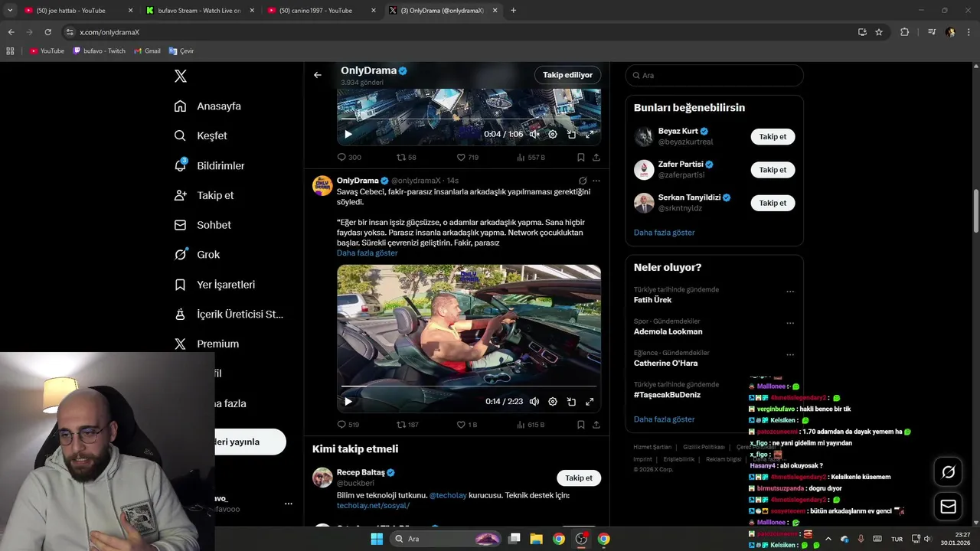The image size is (980, 551).
Task: Follow Beyaz Kurt
Action: [773, 137]
